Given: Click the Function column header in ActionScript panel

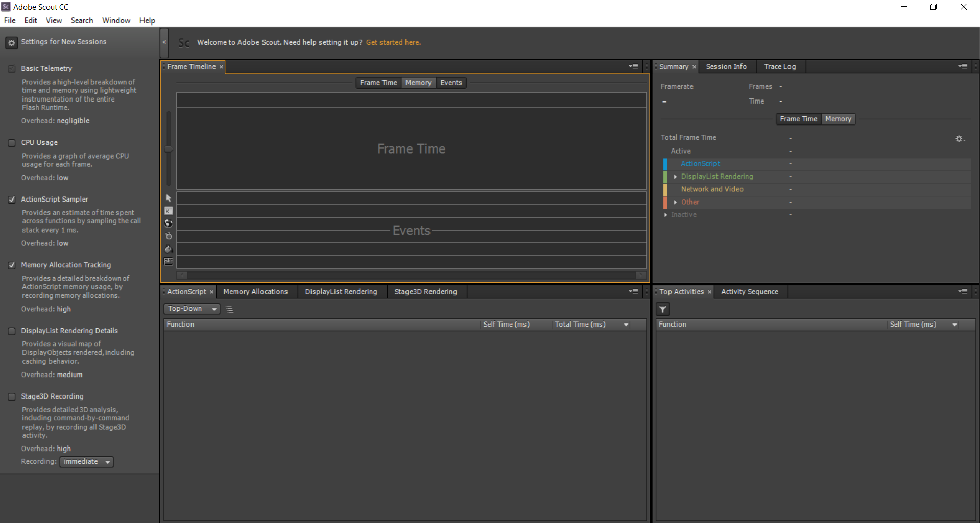Looking at the screenshot, I should [x=322, y=325].
